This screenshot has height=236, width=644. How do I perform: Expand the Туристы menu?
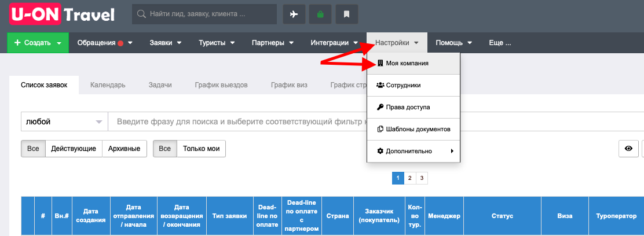click(x=217, y=43)
